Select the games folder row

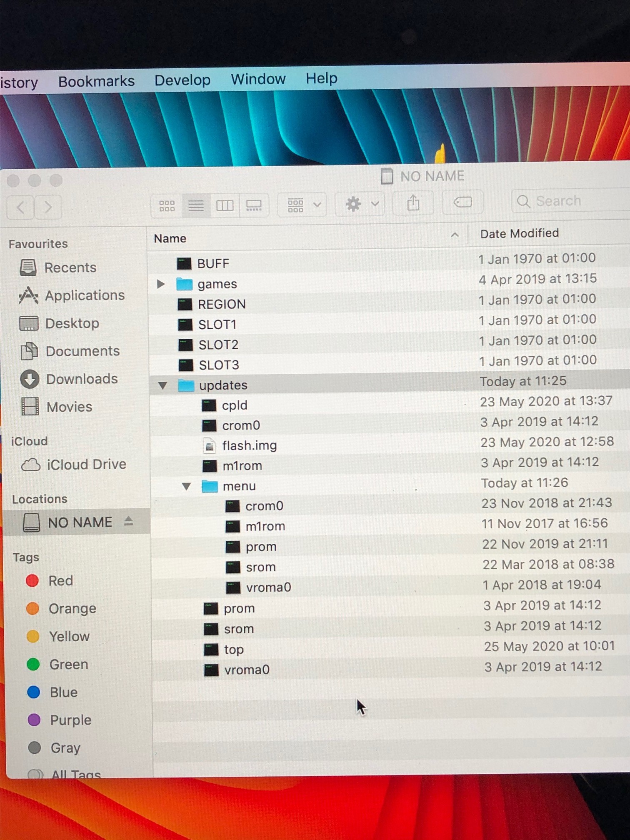pyautogui.click(x=390, y=282)
